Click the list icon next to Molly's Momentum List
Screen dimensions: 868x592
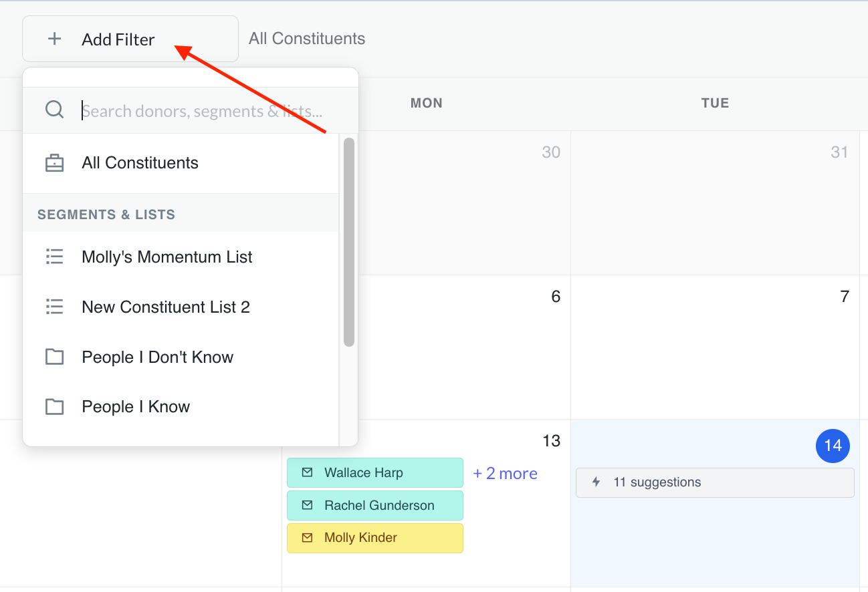(x=54, y=257)
